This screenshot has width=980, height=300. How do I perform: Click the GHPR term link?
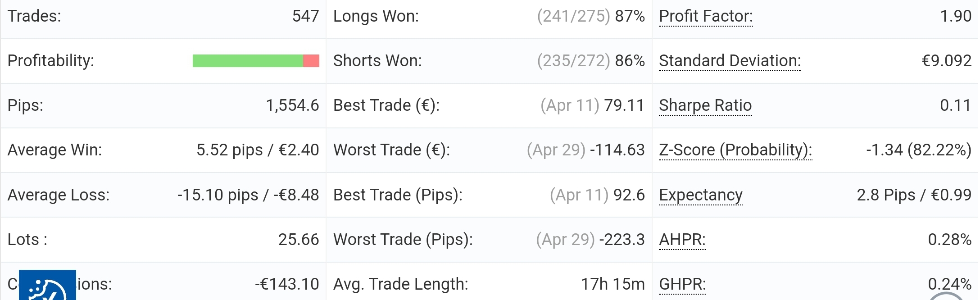tap(682, 284)
